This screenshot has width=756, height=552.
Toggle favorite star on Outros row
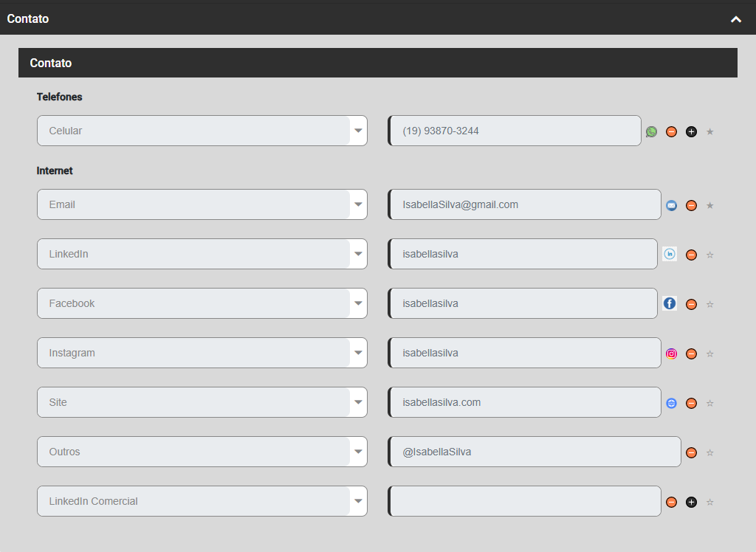click(709, 452)
